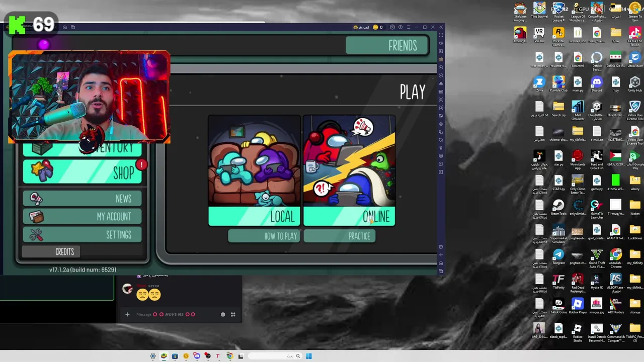Choose the LOCAL play mode card
The height and width of the screenshot is (362, 644).
(x=254, y=171)
